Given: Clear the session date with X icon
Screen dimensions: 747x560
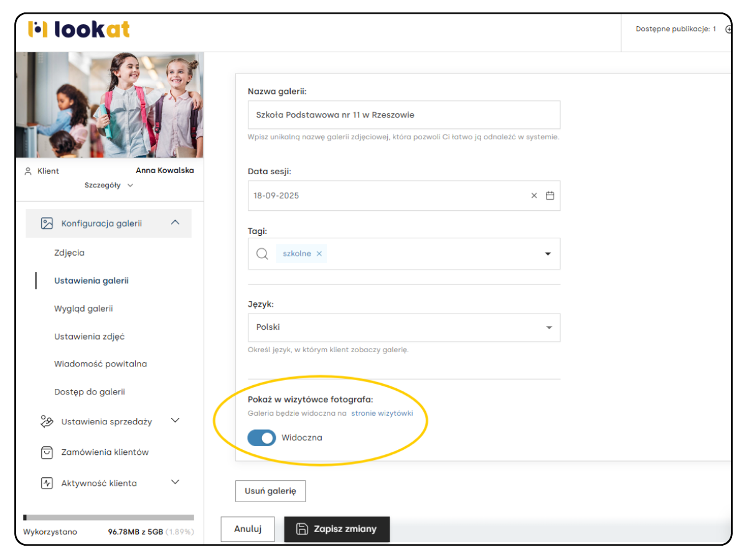Looking at the screenshot, I should [x=533, y=195].
